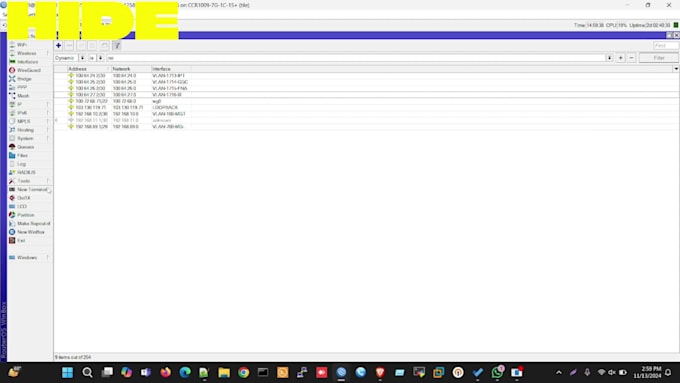Viewport: 680px width, 383px height.
Task: Expand the IP sidebar submenu
Action: tap(20, 104)
